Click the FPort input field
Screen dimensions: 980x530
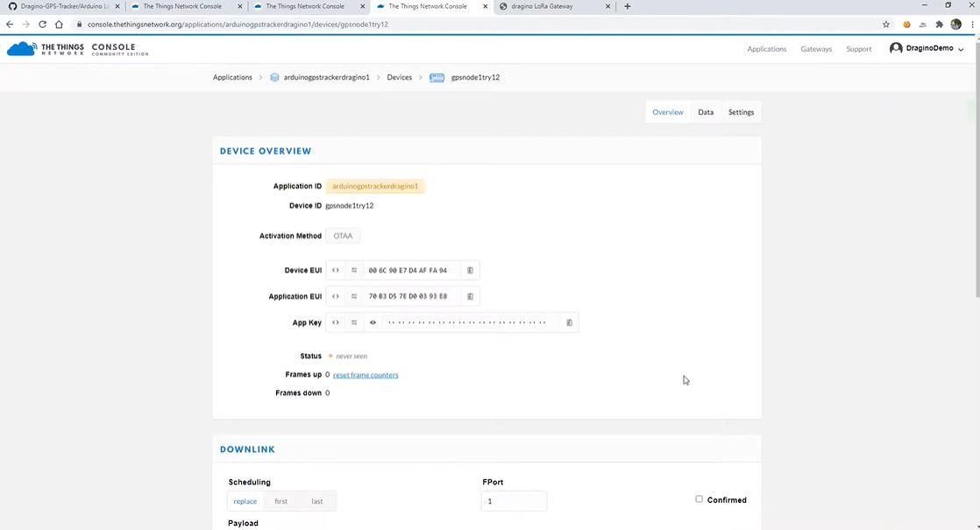point(514,501)
